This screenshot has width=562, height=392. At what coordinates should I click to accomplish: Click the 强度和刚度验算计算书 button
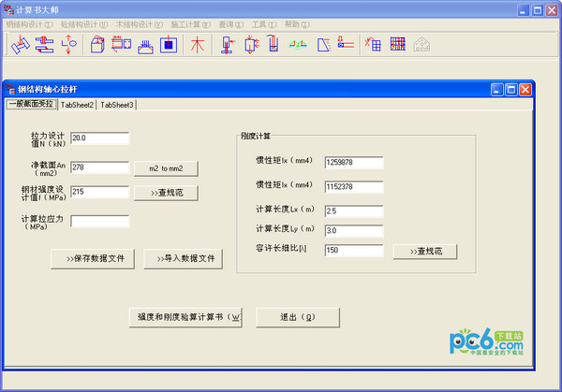pos(185,317)
